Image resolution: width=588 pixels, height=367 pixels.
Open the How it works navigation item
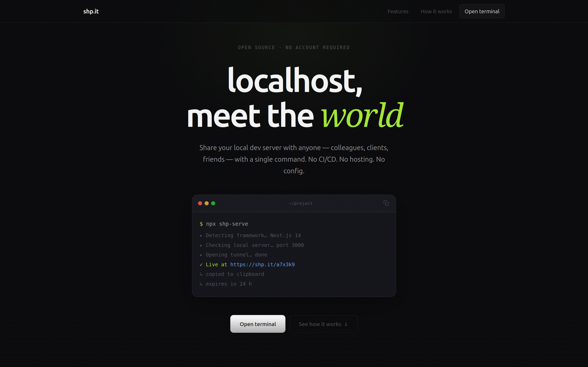coord(436,11)
